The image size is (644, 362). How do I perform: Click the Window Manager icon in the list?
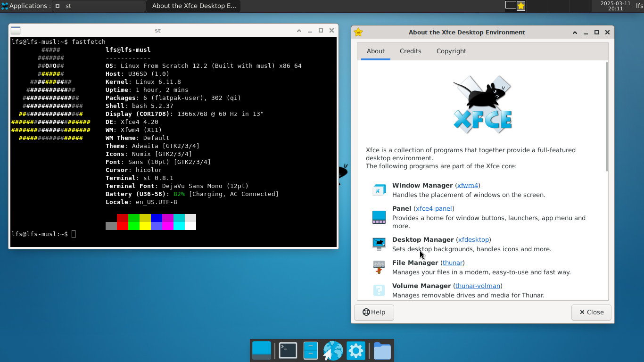(379, 190)
